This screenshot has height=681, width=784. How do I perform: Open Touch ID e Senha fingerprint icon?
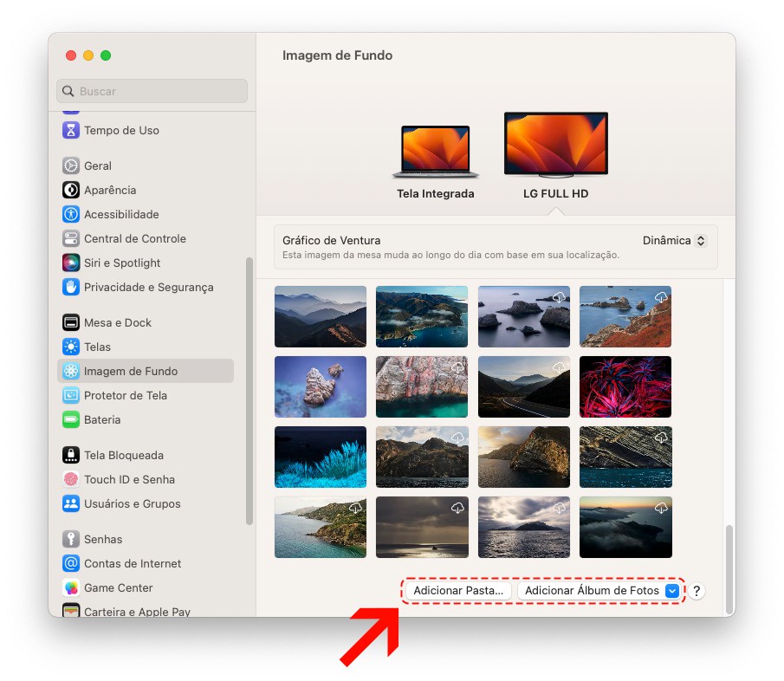click(x=71, y=480)
